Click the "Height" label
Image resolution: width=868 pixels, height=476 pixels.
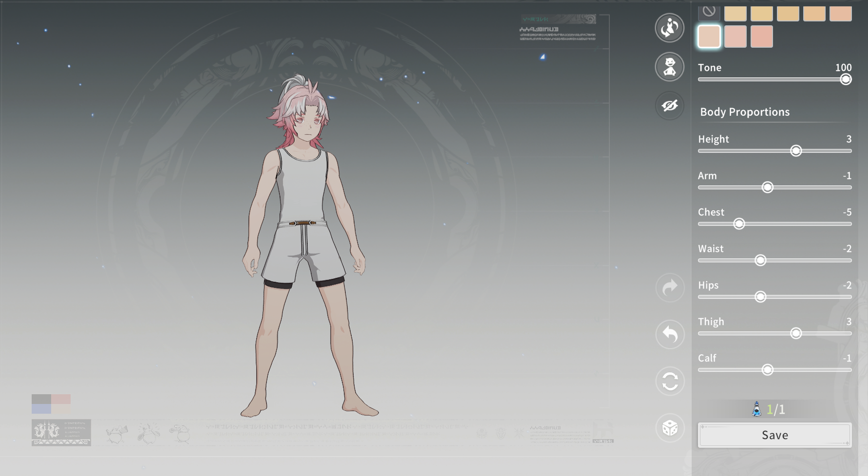tap(714, 139)
